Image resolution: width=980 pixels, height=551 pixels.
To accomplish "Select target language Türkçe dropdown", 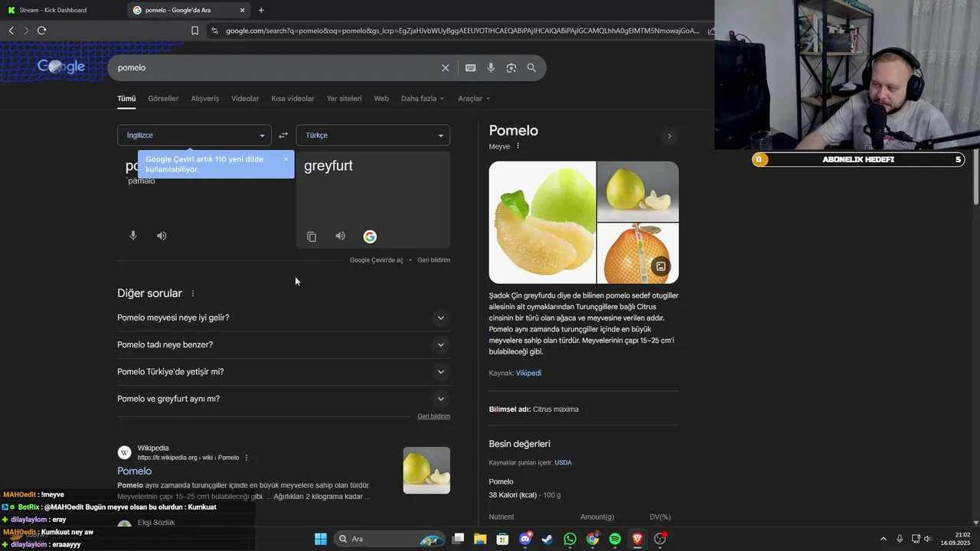I will [x=373, y=135].
